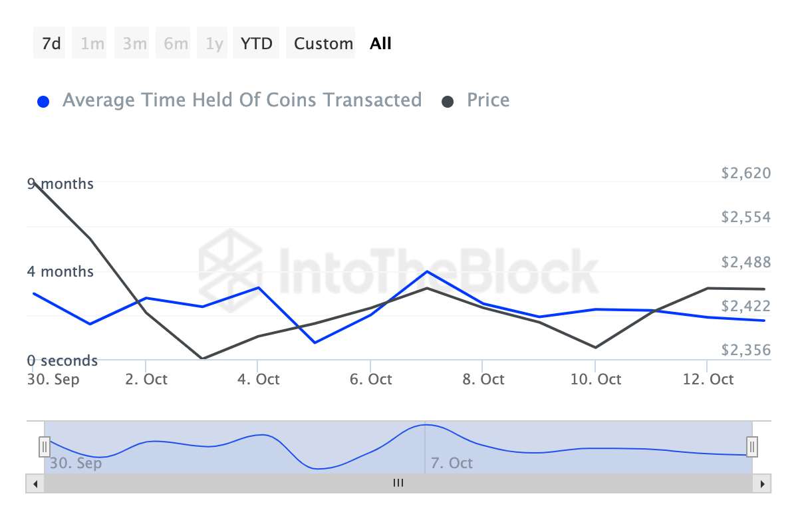Hide the Price series label

[488, 100]
